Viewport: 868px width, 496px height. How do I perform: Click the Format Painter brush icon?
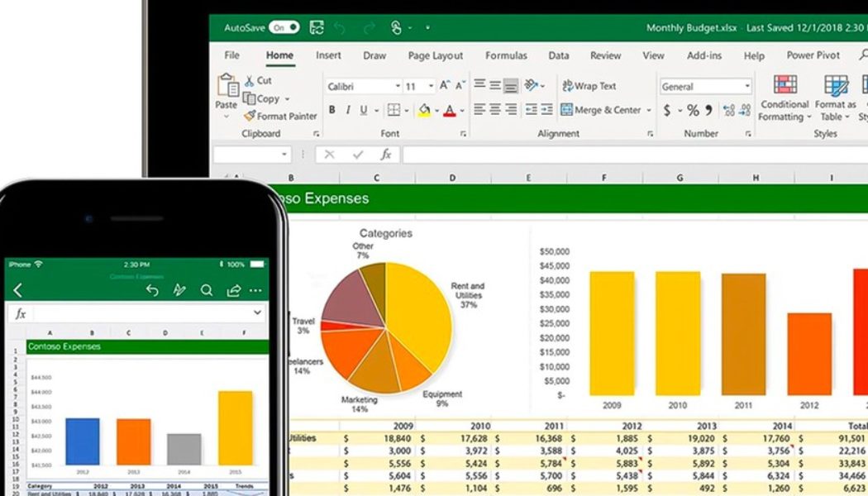pyautogui.click(x=250, y=117)
